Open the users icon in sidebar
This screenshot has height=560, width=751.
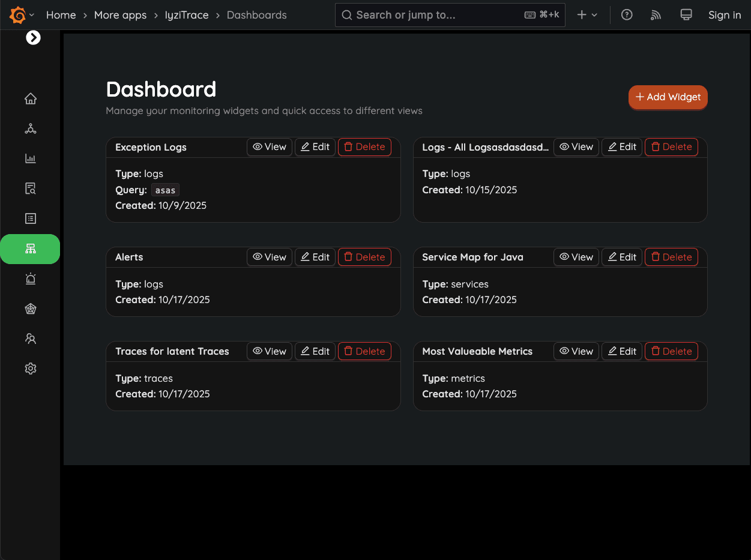click(30, 338)
